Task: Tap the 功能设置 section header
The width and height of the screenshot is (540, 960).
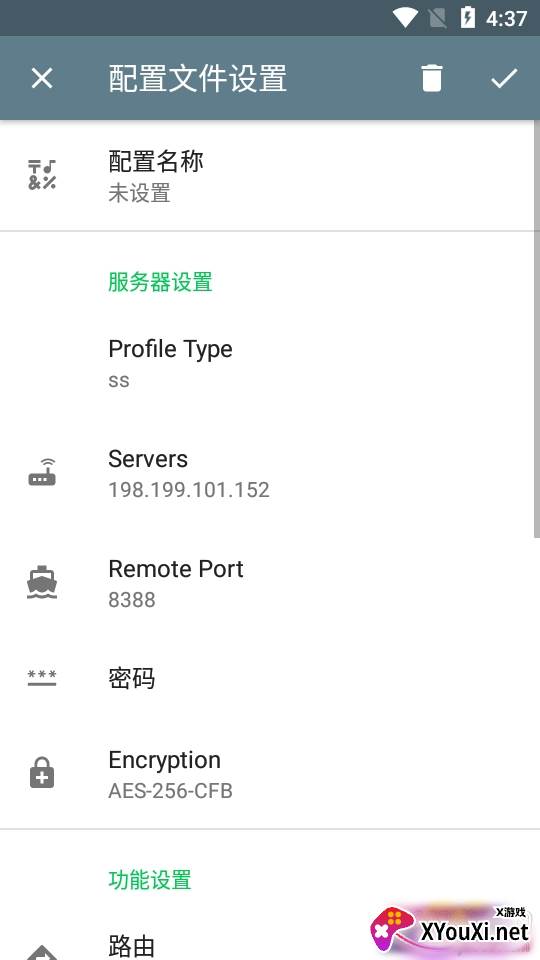Action: (150, 880)
